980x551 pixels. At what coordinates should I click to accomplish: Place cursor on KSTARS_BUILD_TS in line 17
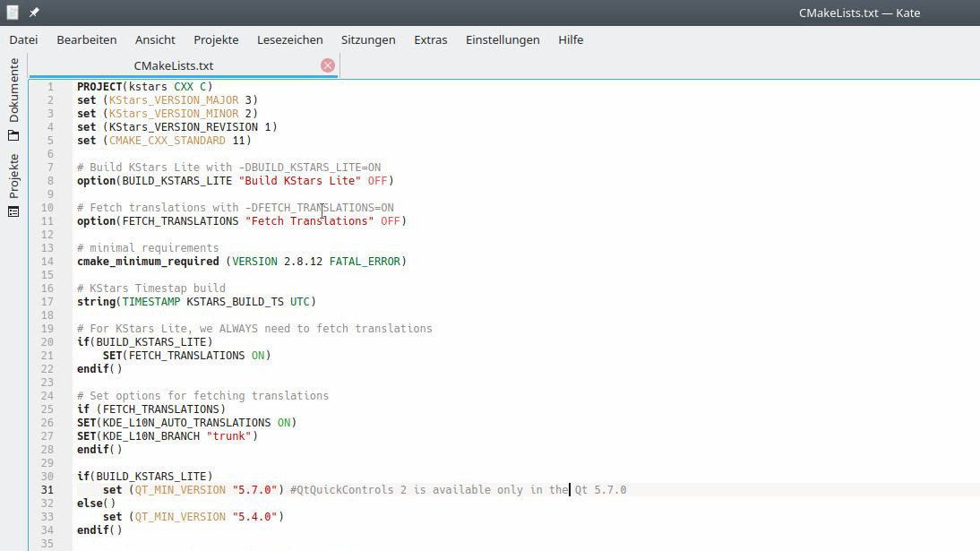(235, 302)
